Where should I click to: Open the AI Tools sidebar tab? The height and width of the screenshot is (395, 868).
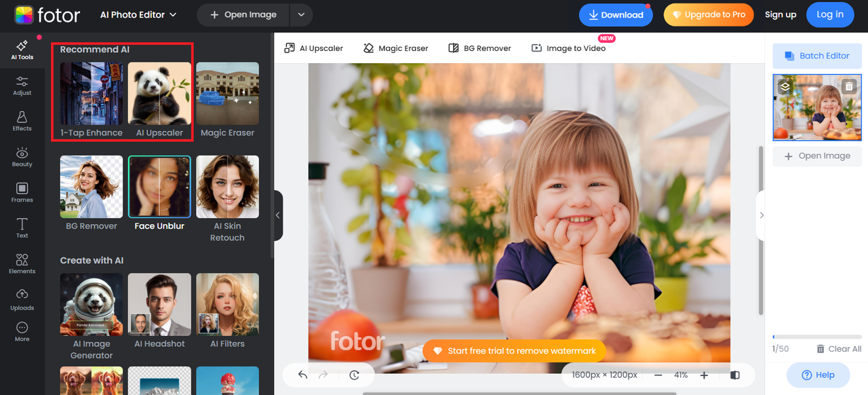coord(22,50)
